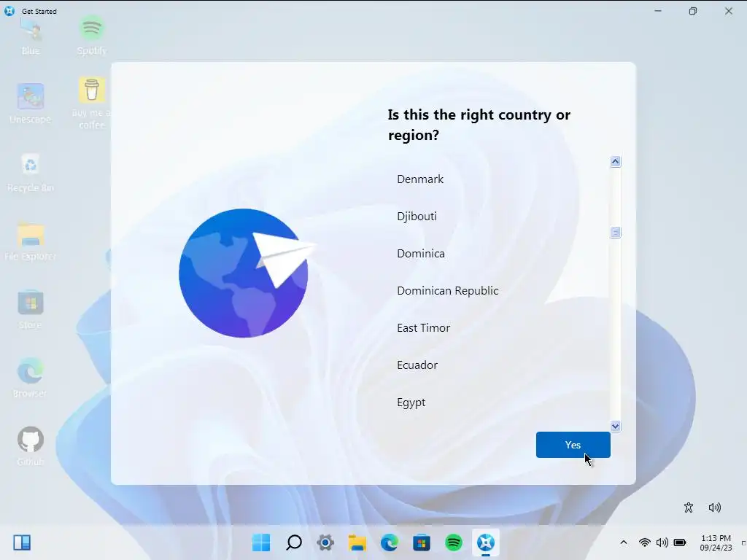Open Microsoft Store from the taskbar
This screenshot has width=747, height=560.
[421, 542]
